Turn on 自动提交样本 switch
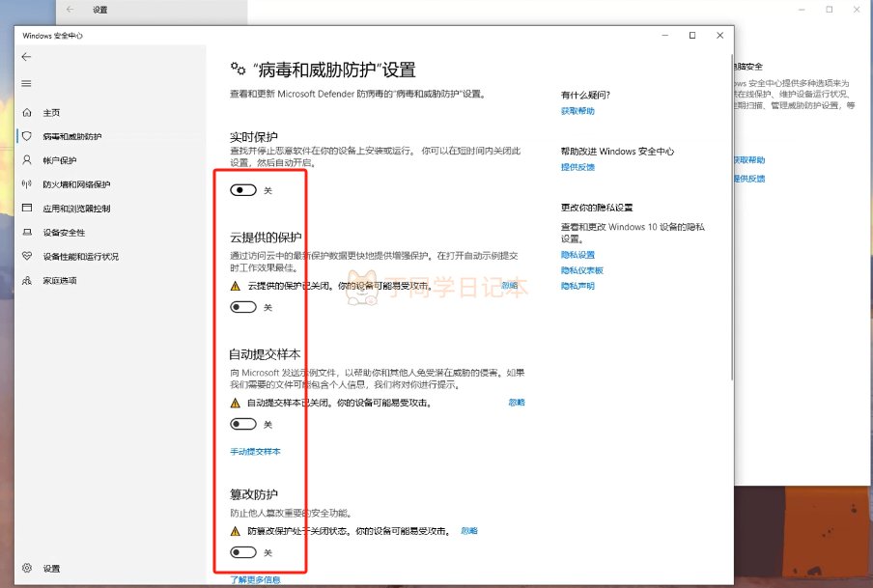 (x=243, y=424)
